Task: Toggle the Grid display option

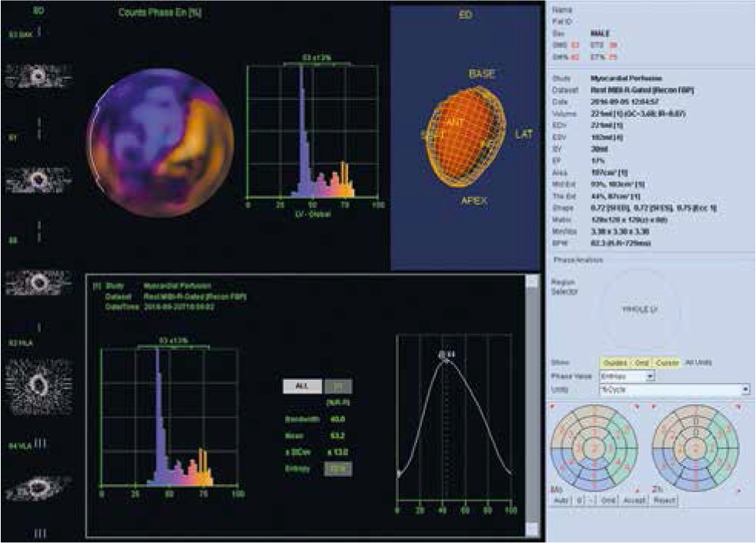Action: 641,362
